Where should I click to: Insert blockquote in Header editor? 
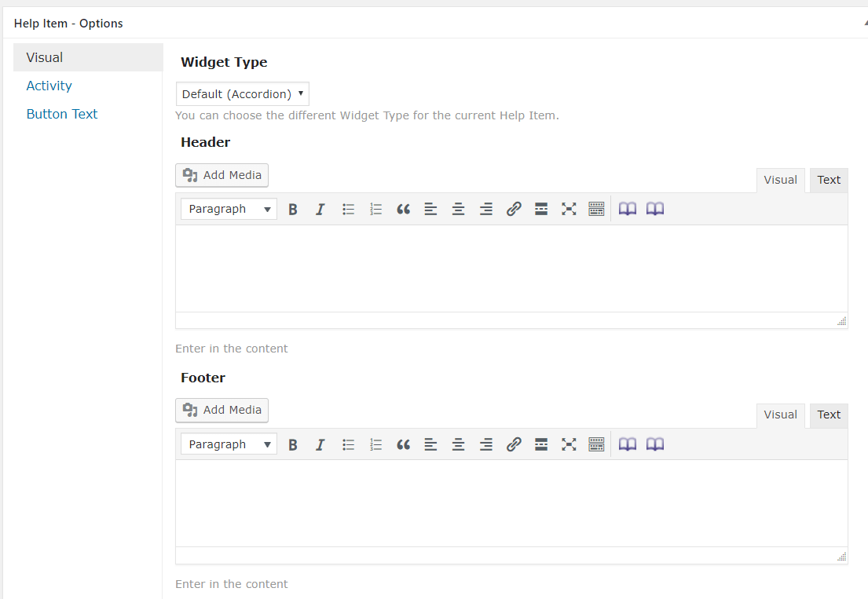click(x=403, y=210)
